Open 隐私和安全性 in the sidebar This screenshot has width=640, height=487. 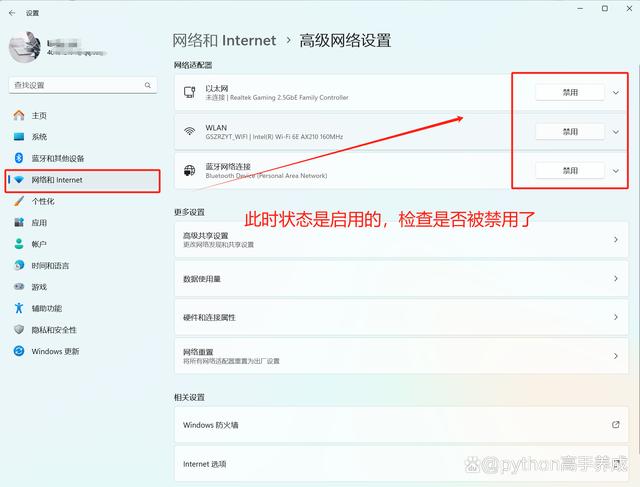(x=83, y=330)
